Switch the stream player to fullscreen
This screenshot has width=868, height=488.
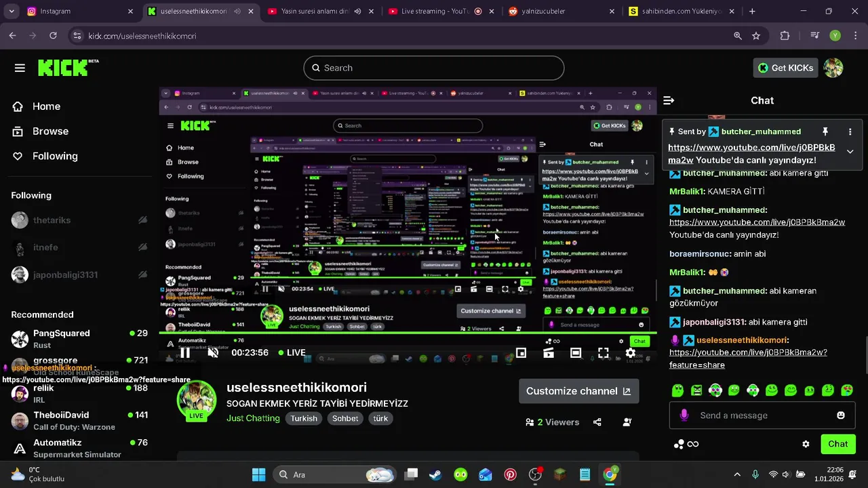(x=603, y=352)
